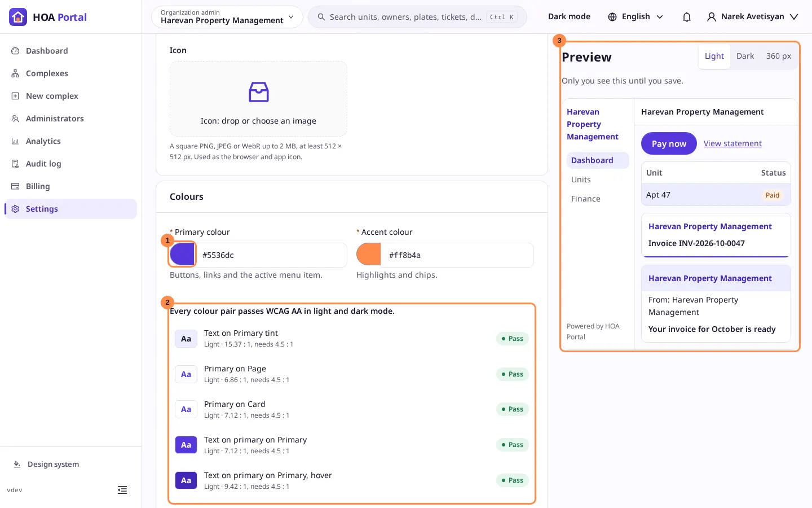This screenshot has width=812, height=508.
Task: Click the Billing card icon
Action: pos(15,186)
